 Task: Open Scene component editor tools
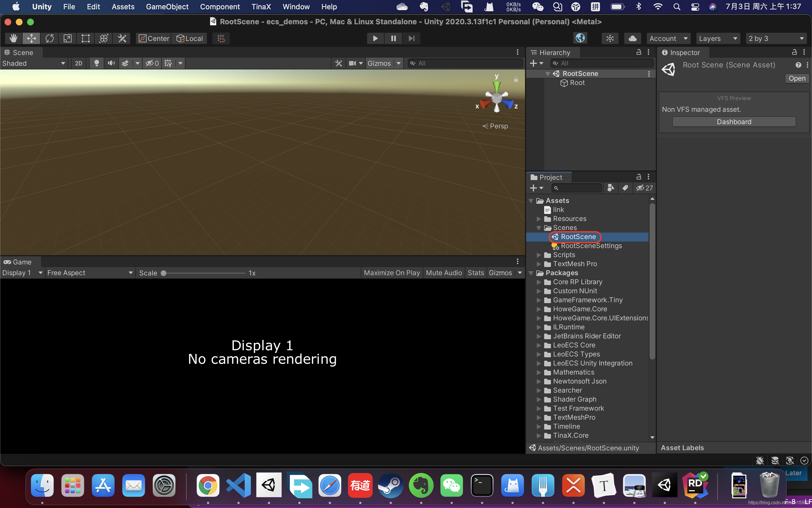339,63
